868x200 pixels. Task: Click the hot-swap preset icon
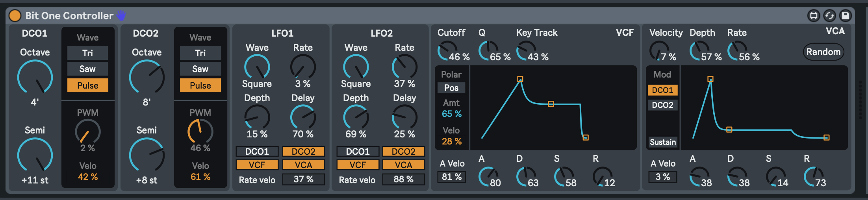829,16
